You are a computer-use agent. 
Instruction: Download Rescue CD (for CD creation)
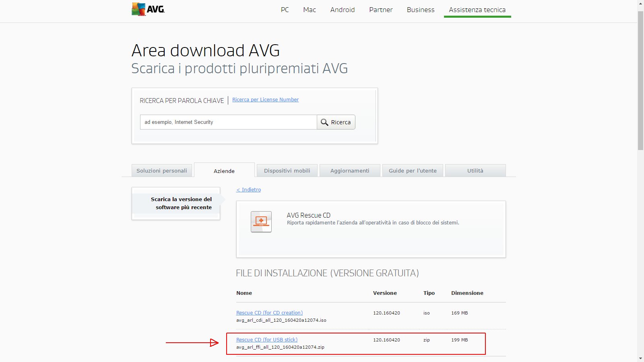(269, 313)
